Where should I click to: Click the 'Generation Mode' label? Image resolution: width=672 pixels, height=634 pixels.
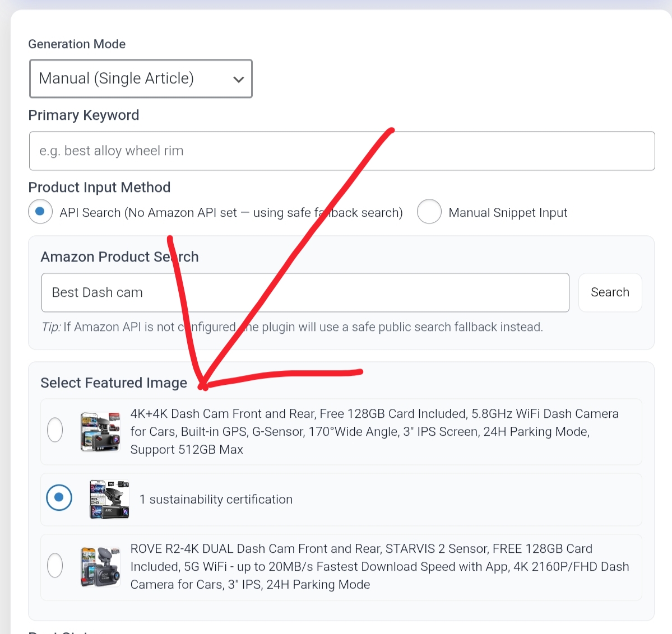click(77, 44)
